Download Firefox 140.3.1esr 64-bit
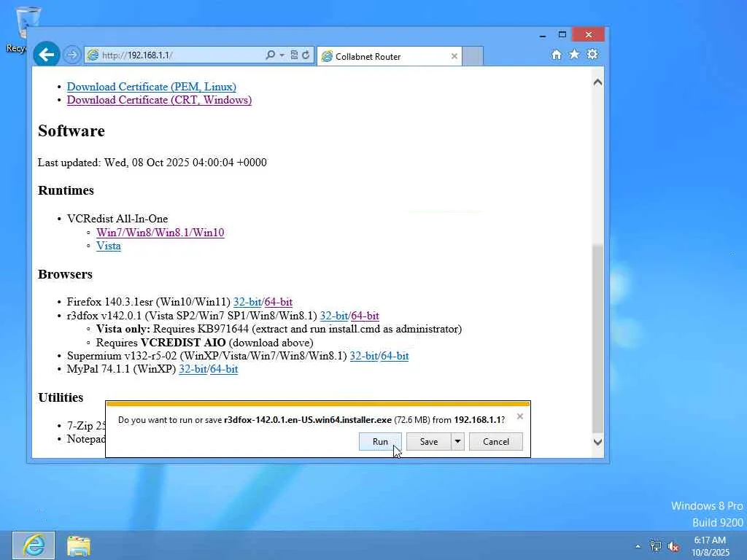Image resolution: width=747 pixels, height=560 pixels. [278, 302]
